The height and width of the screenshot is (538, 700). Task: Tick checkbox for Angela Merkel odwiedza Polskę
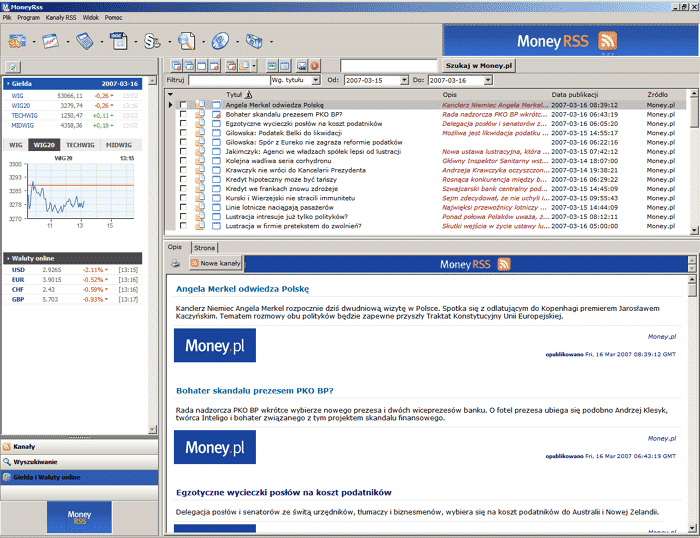[183, 105]
